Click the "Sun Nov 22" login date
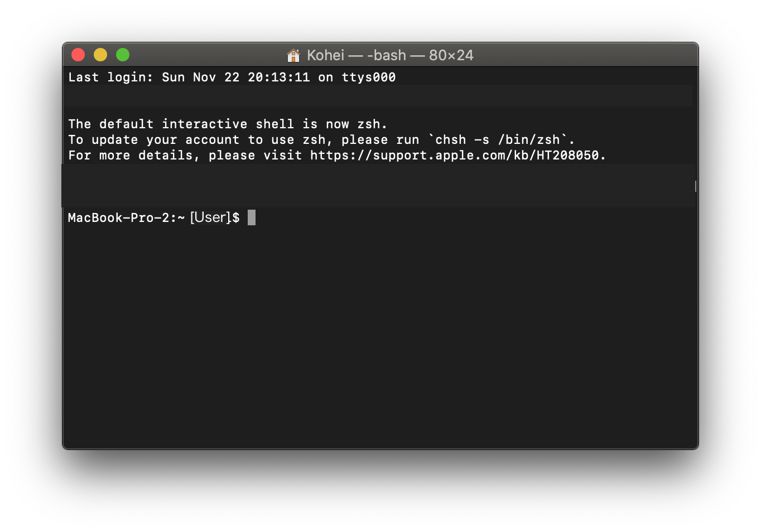This screenshot has width=761, height=532. [200, 78]
